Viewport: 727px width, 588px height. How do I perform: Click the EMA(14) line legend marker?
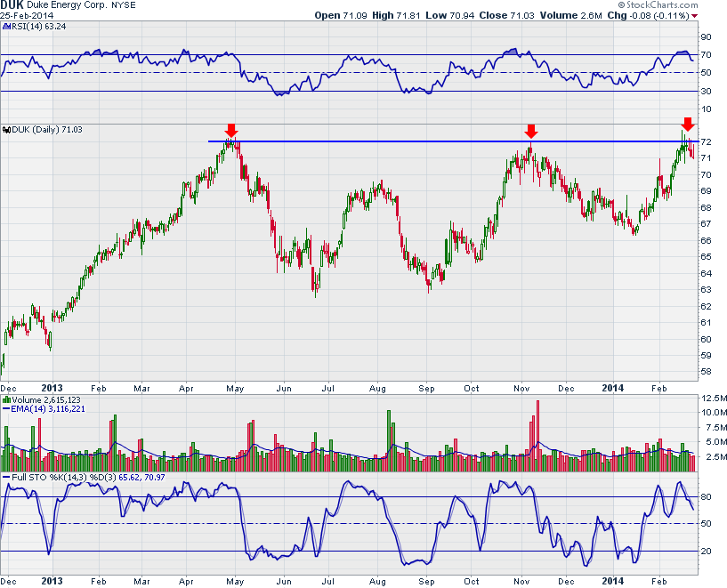6,408
